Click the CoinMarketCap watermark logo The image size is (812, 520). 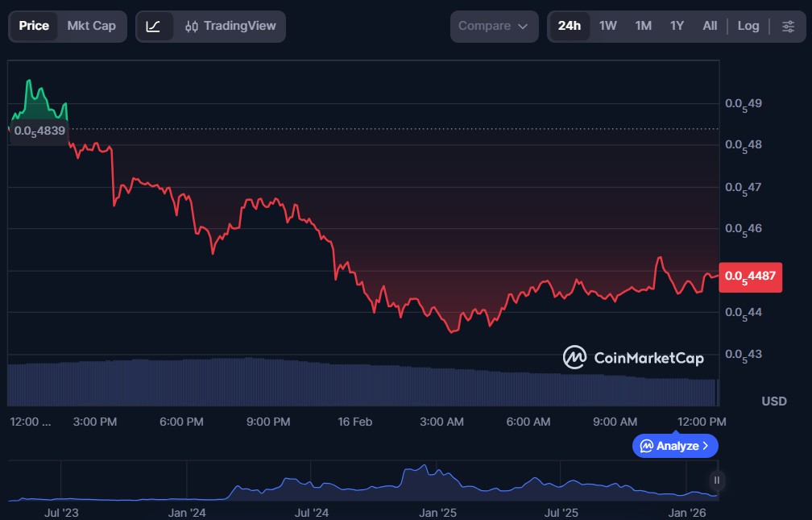[633, 357]
